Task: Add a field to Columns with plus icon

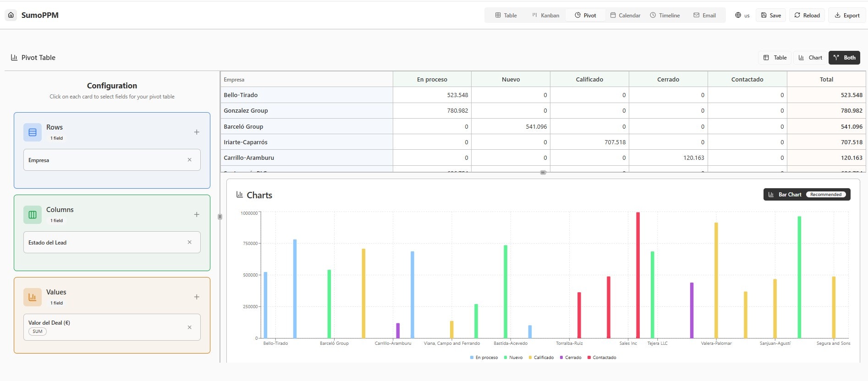Action: [197, 214]
